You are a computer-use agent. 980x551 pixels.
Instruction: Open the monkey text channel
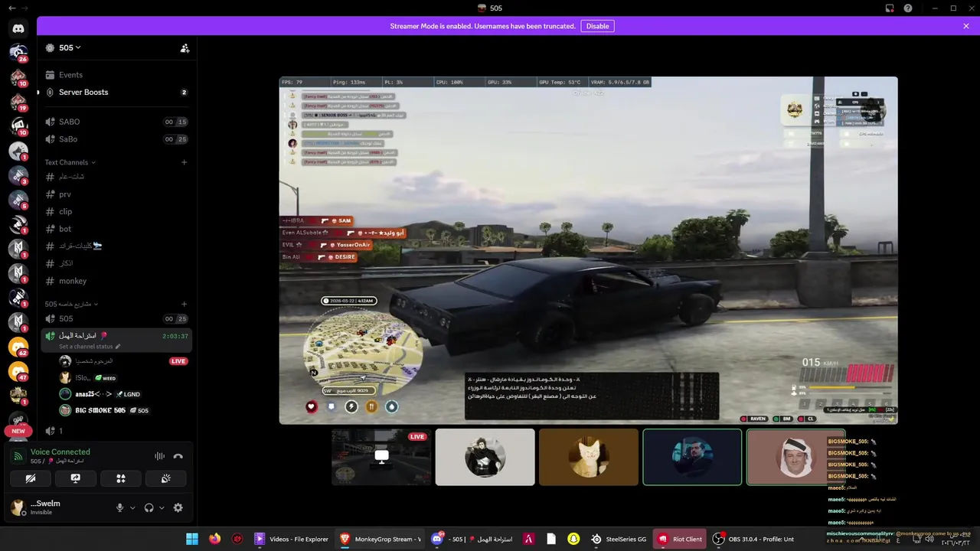point(116,281)
